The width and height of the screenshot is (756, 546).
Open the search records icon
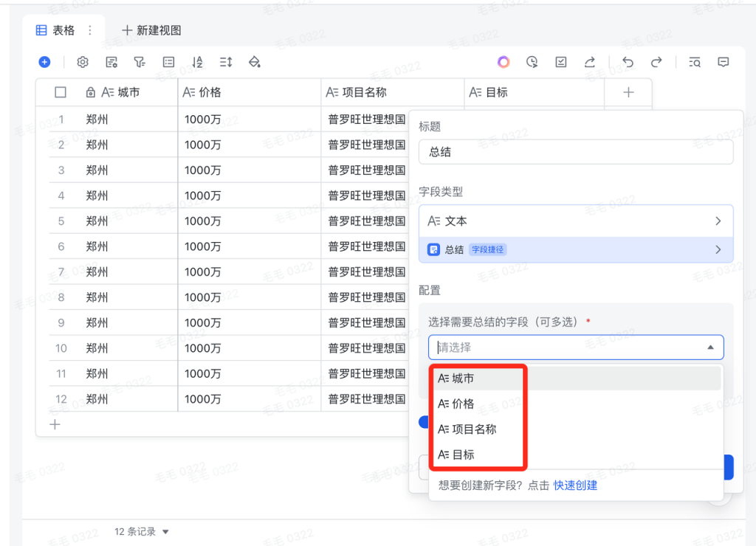(695, 62)
